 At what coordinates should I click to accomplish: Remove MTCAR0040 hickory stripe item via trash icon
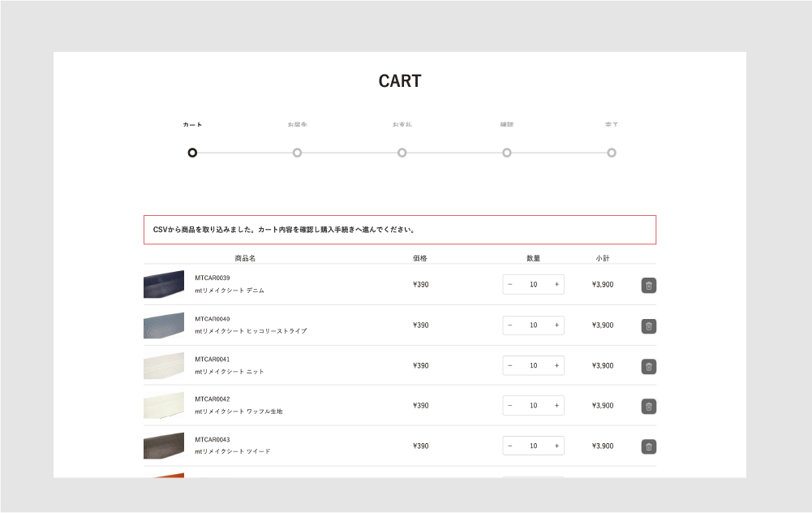point(649,325)
